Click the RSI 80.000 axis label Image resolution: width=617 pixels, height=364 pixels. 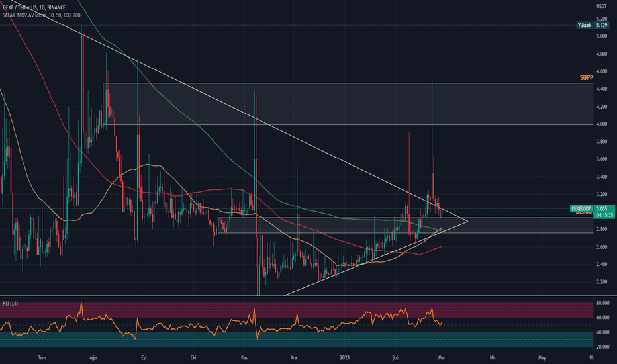click(x=602, y=303)
